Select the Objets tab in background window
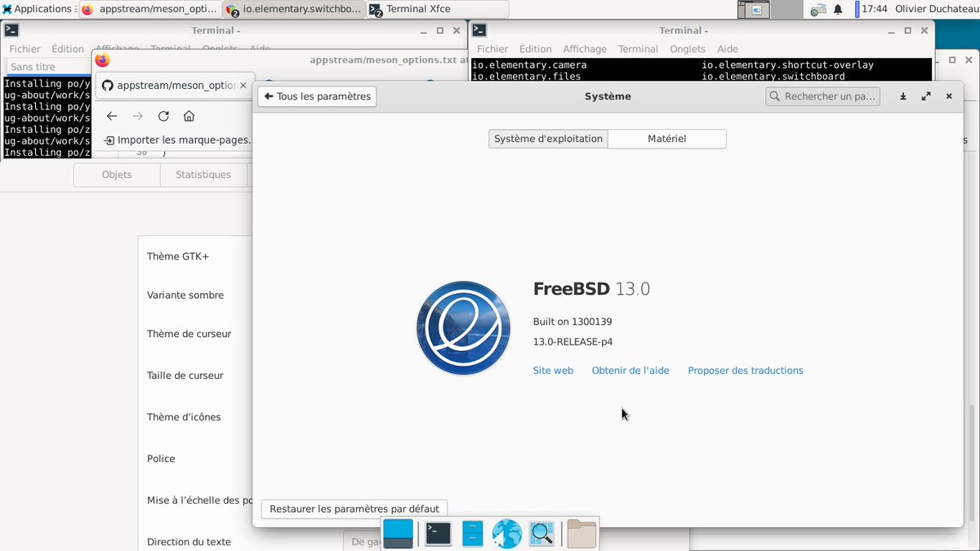This screenshot has width=980, height=551. [117, 175]
